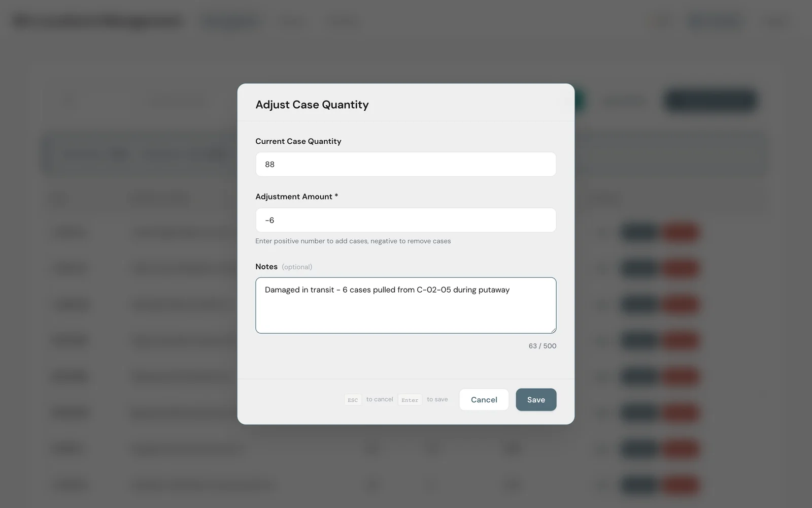The height and width of the screenshot is (508, 812).
Task: Click the positive or negative number helper text
Action: pyautogui.click(x=353, y=241)
